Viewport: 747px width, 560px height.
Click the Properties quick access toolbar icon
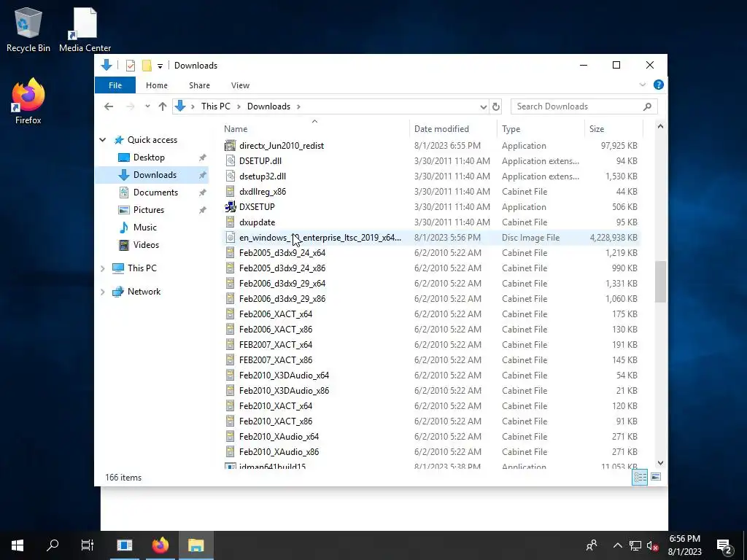tap(131, 66)
